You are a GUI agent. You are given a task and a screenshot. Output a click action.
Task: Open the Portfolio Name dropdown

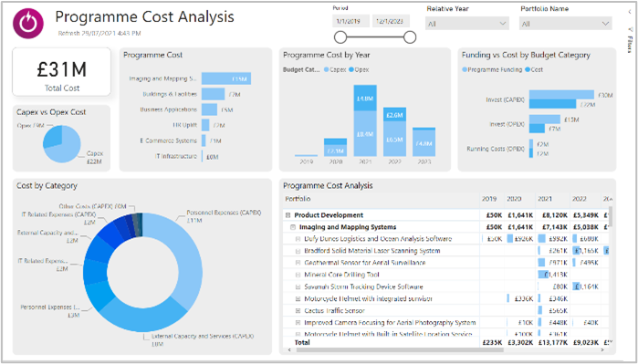point(565,24)
